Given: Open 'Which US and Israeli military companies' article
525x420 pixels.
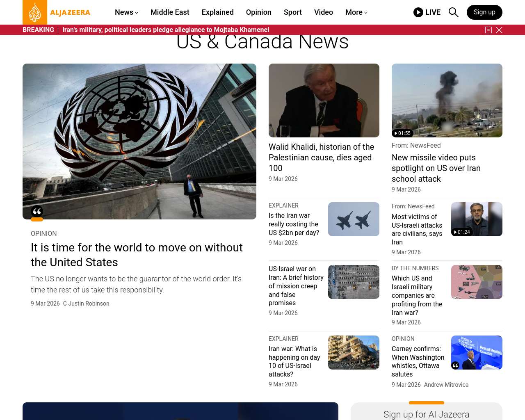Looking at the screenshot, I should click(x=417, y=295).
